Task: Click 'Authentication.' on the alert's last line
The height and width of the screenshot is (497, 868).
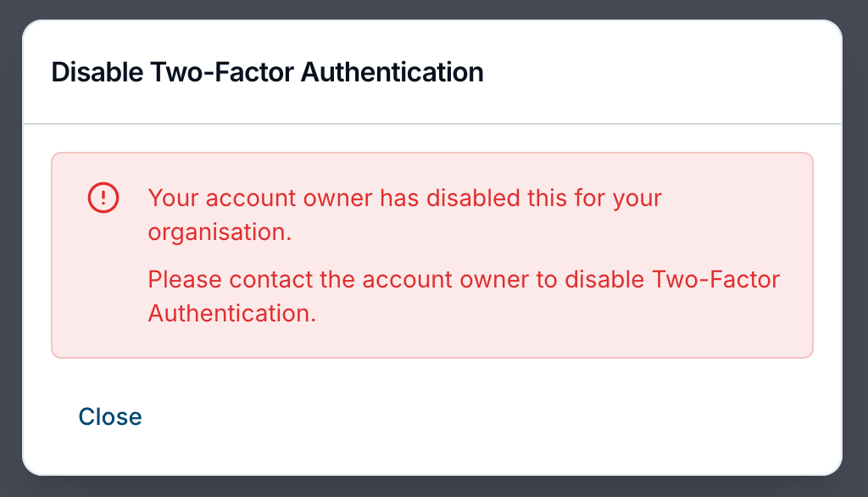Action: click(231, 313)
